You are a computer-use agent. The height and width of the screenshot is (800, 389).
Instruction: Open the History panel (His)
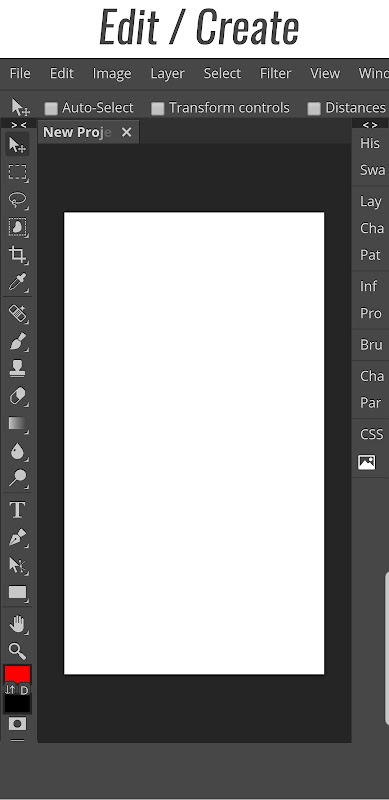pos(370,143)
